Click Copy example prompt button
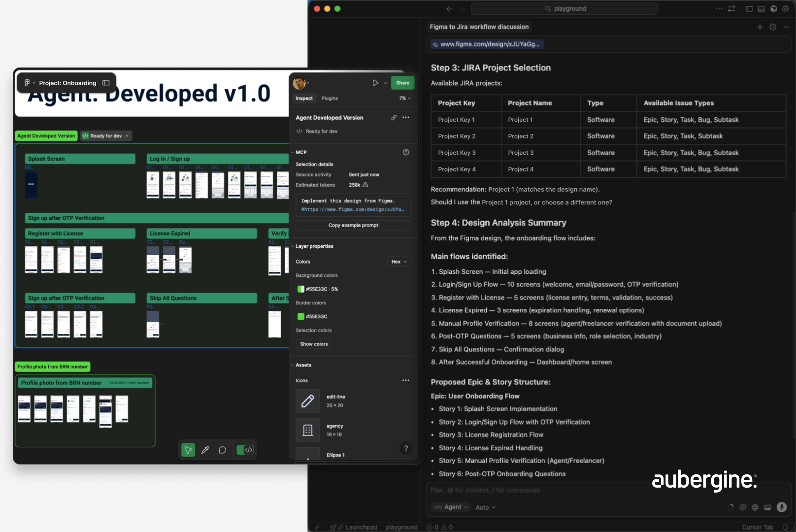Screen dimensions: 796x532 [353, 225]
